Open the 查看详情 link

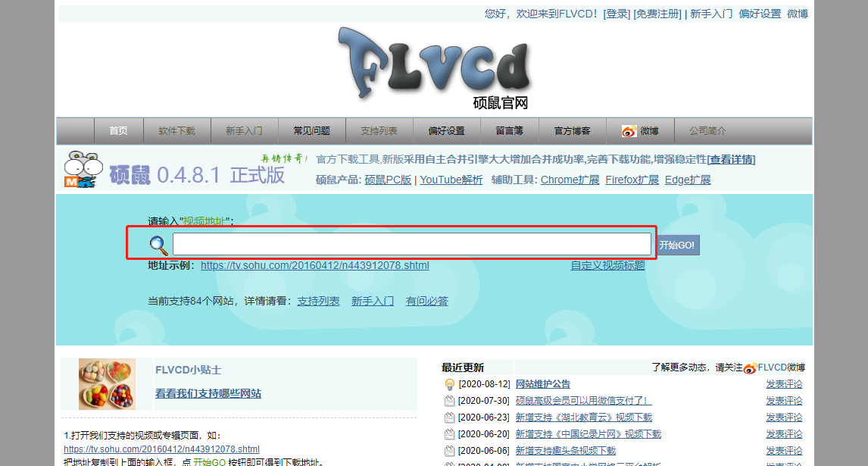point(731,160)
